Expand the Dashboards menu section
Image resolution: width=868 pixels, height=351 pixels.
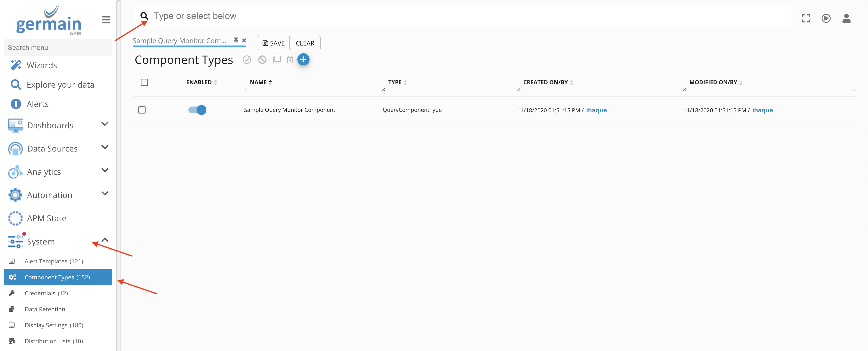(x=105, y=124)
